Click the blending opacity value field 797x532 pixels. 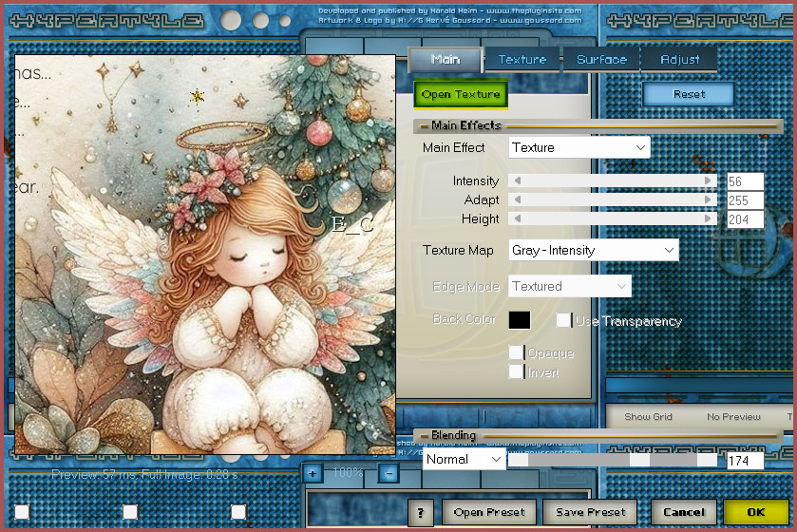[x=745, y=461]
